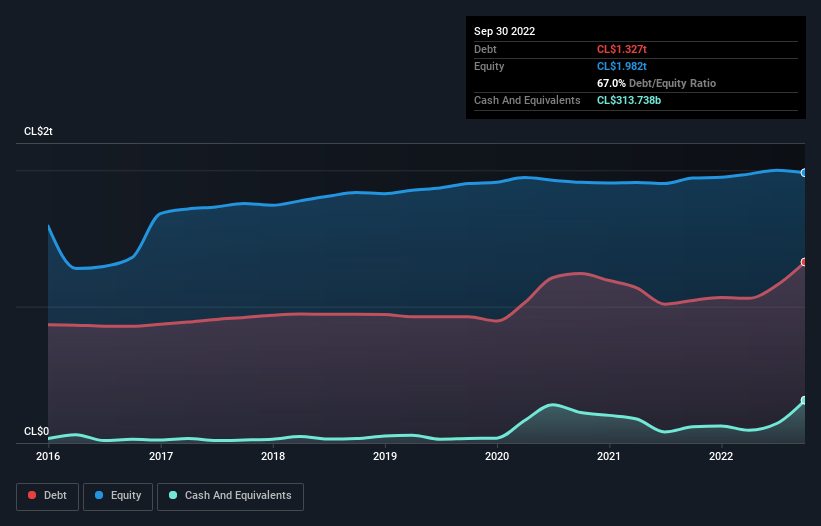Click the Debt tooltip row label
Image resolution: width=821 pixels, height=526 pixels.
click(x=485, y=49)
